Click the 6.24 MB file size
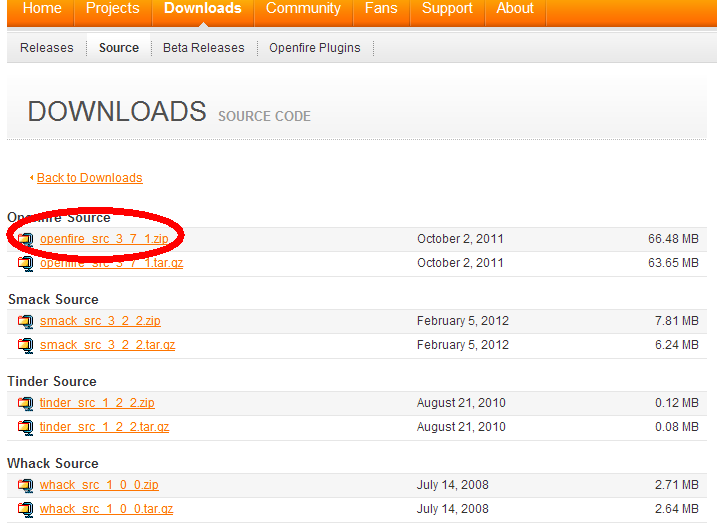 tap(676, 345)
